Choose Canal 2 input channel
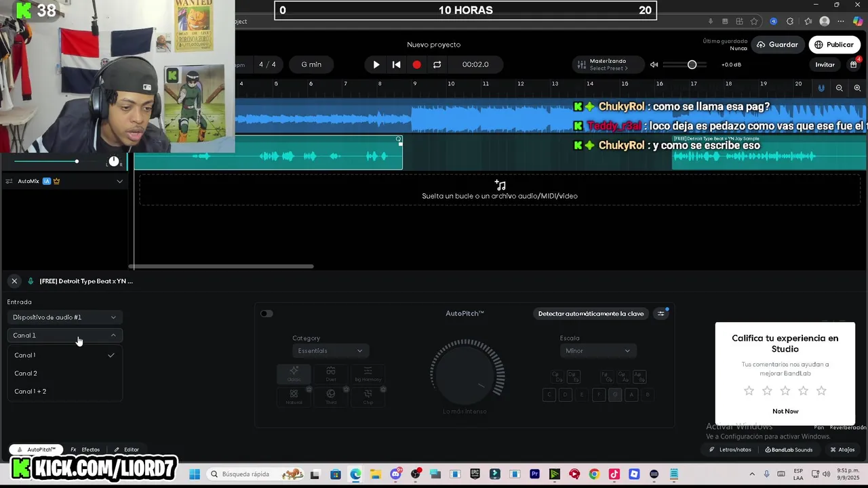Screen dimensions: 868x488 (x=64, y=373)
